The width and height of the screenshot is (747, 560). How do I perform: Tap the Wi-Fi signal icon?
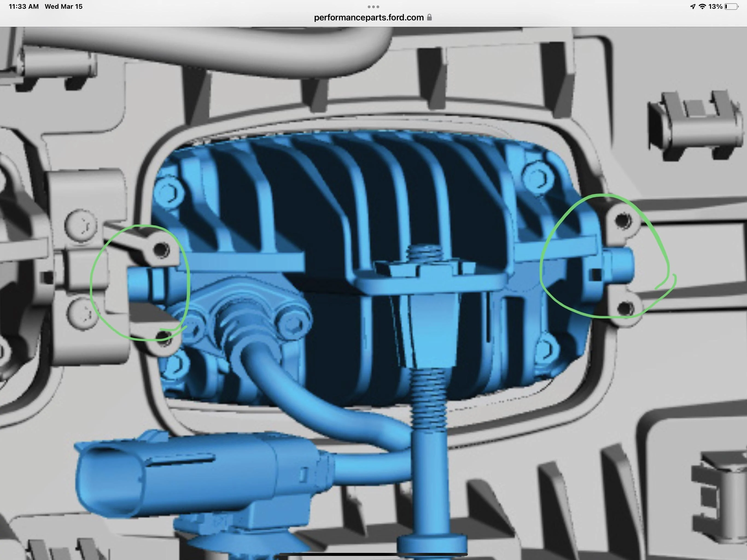[x=702, y=6]
